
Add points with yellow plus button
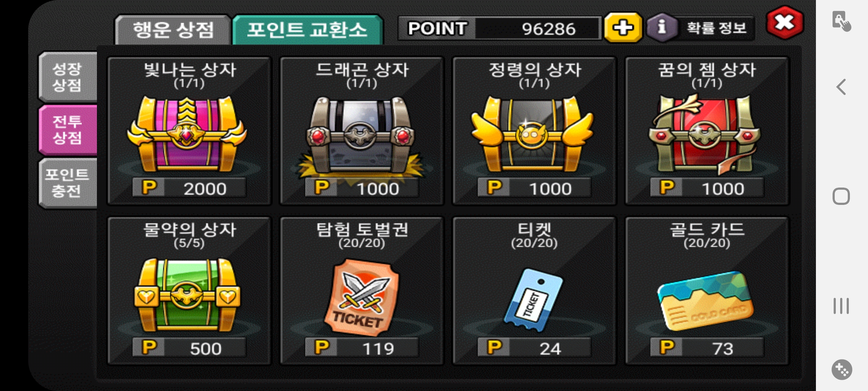tap(623, 28)
